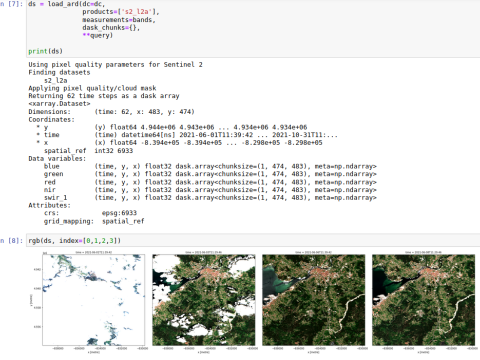
Task: Click the **query) argument line
Action: 98,35
